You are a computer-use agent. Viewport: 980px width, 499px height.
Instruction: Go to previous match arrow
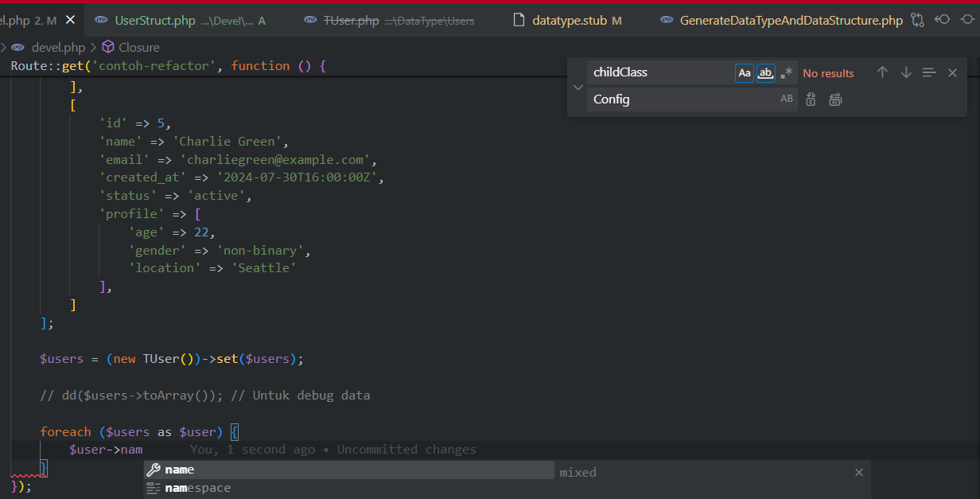pos(882,72)
